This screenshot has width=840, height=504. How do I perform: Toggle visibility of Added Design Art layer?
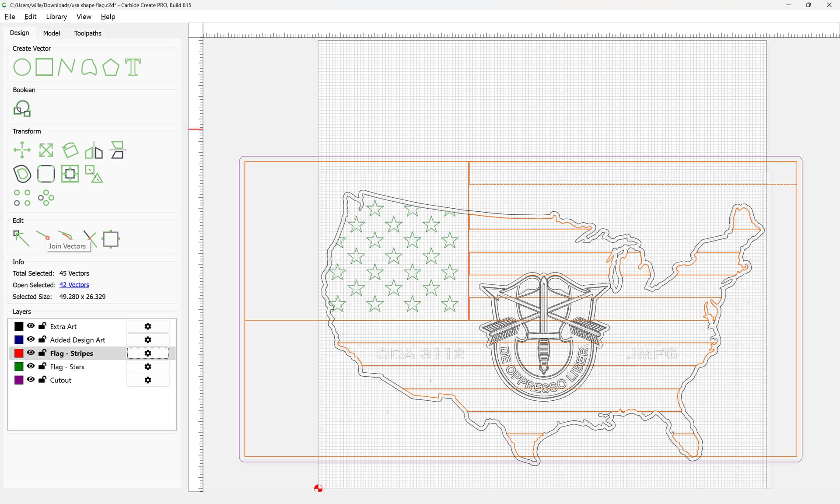[31, 339]
